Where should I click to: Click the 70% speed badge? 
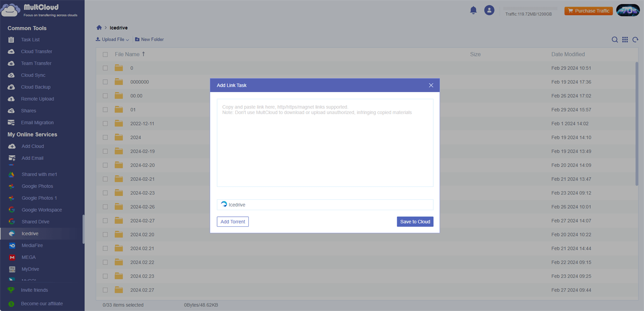click(628, 10)
